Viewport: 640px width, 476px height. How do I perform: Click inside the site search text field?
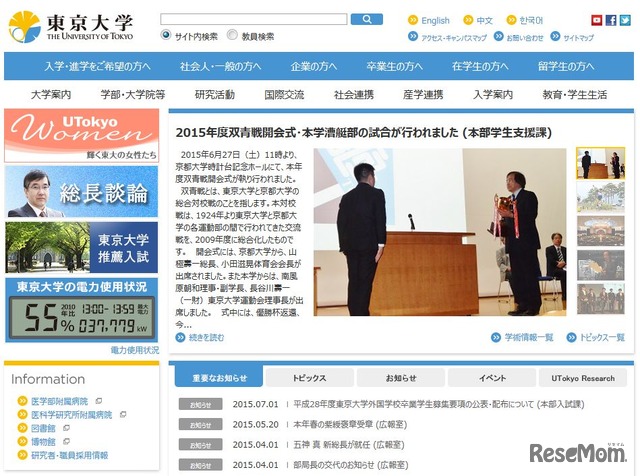coord(253,19)
